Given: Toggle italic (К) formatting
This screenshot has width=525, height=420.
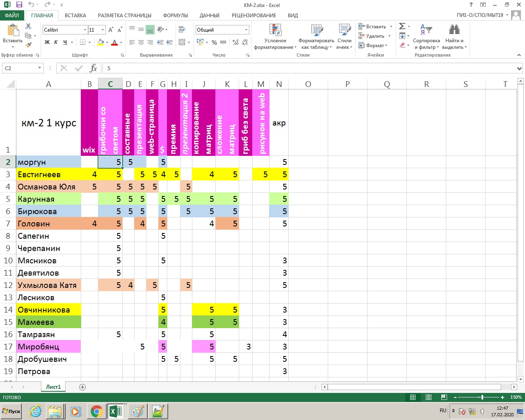Looking at the screenshot, I should click(56, 42).
